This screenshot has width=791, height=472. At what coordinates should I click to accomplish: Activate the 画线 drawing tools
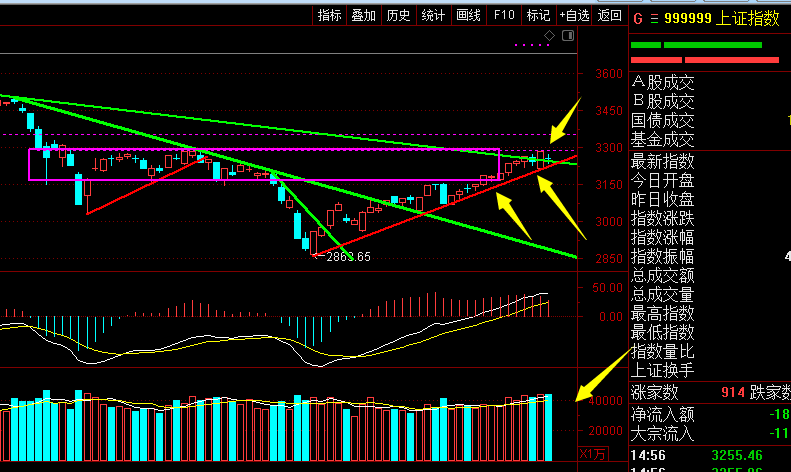coord(468,16)
